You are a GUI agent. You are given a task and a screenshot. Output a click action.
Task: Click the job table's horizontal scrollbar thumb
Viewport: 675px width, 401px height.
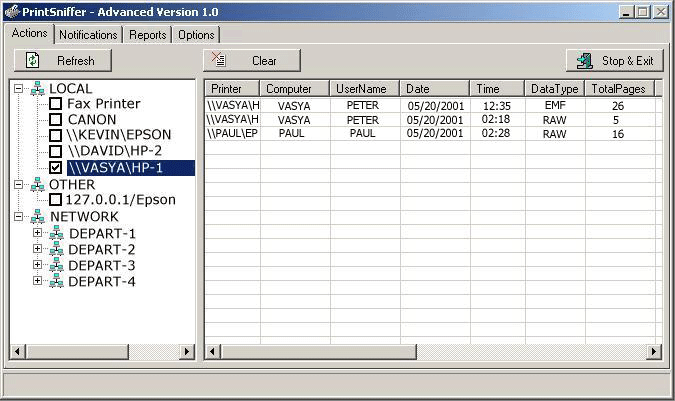pyautogui.click(x=319, y=352)
